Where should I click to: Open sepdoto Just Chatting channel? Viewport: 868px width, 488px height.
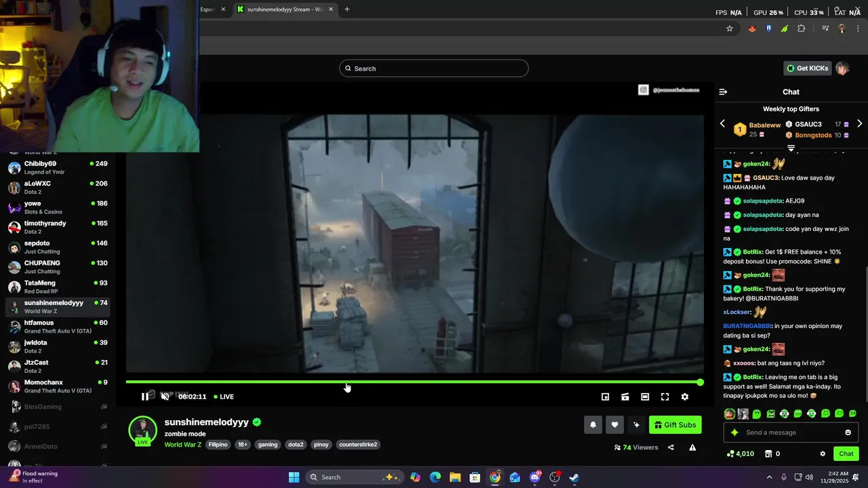click(58, 247)
